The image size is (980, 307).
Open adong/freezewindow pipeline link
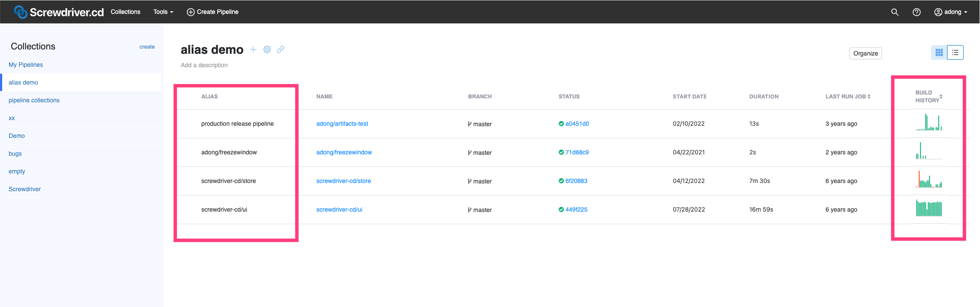click(x=344, y=152)
